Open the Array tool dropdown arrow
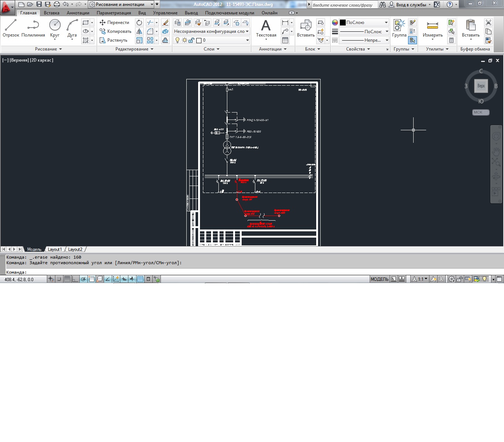 coord(156,40)
